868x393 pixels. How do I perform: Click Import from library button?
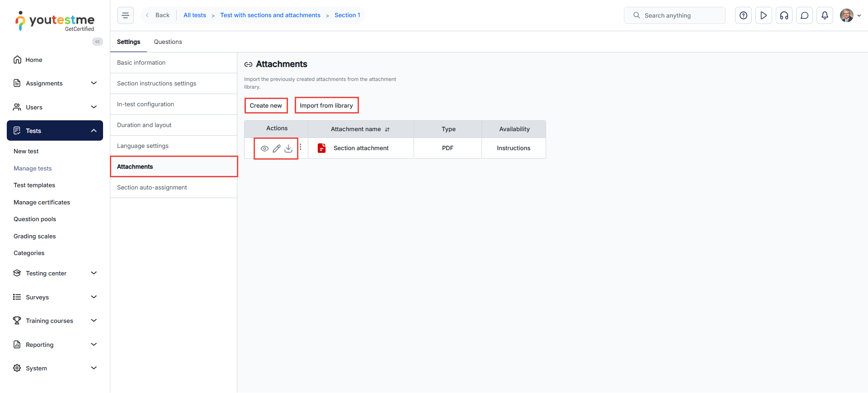[326, 105]
